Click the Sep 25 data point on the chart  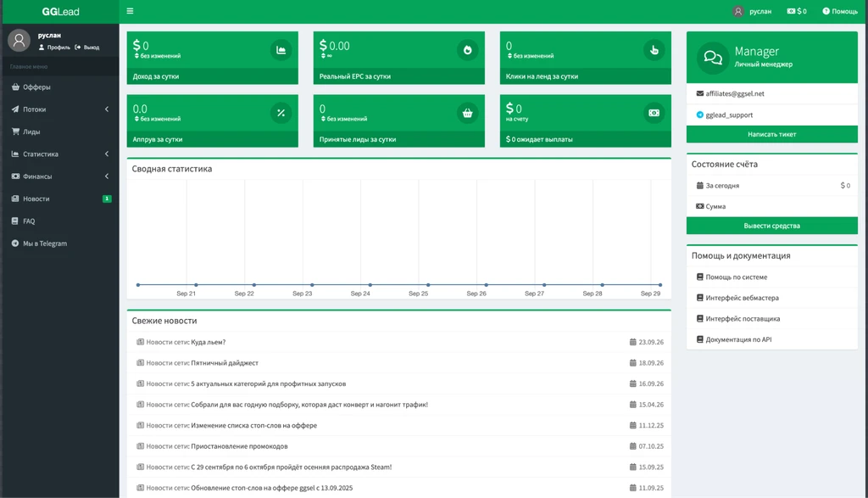[x=428, y=285]
